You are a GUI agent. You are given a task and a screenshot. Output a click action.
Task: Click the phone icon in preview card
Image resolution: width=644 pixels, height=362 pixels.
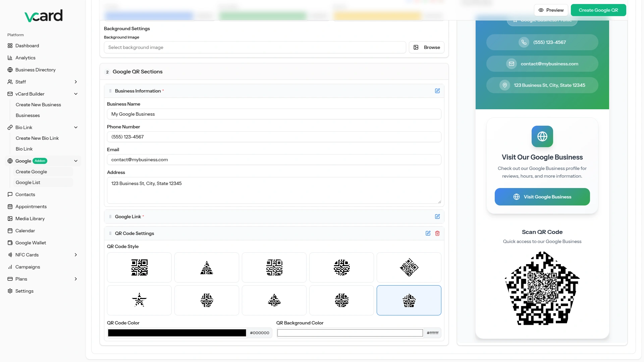pos(524,42)
